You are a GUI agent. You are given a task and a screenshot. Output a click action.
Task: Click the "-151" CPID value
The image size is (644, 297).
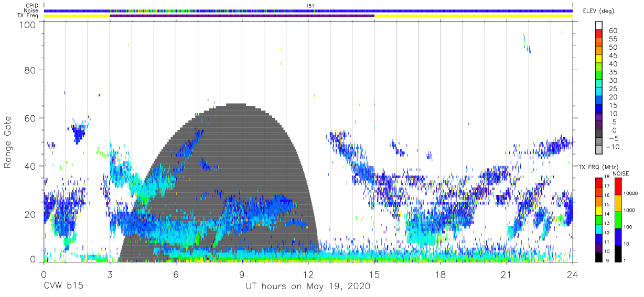308,5
